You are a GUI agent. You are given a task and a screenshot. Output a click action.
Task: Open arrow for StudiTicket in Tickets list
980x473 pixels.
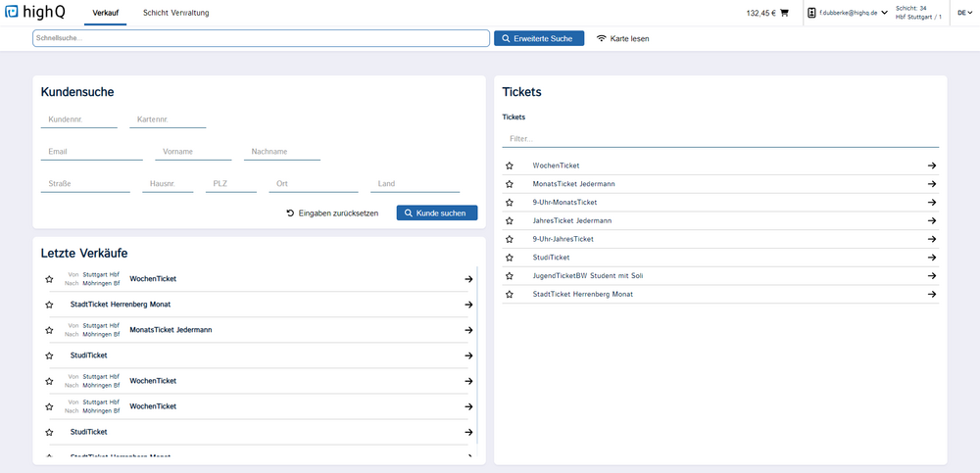(932, 258)
